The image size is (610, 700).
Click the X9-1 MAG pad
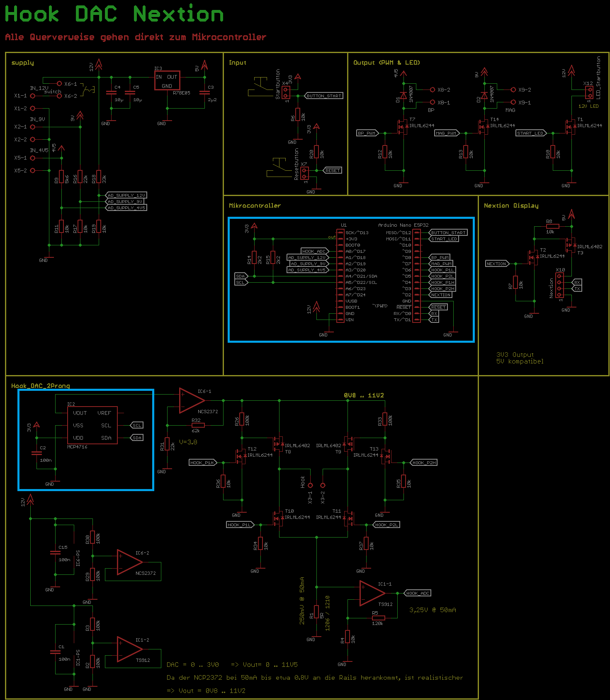[513, 102]
